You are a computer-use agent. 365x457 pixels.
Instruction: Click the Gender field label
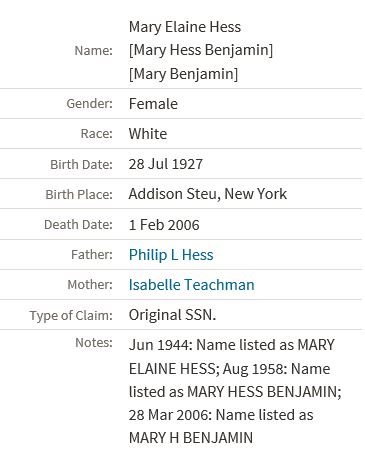coord(90,104)
